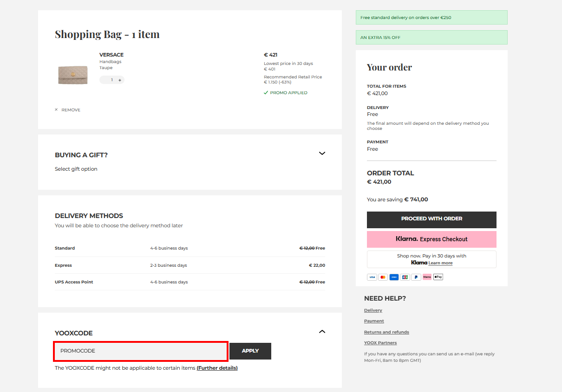Click the item price € 421
Screen dimensions: 562x392
tap(271, 55)
